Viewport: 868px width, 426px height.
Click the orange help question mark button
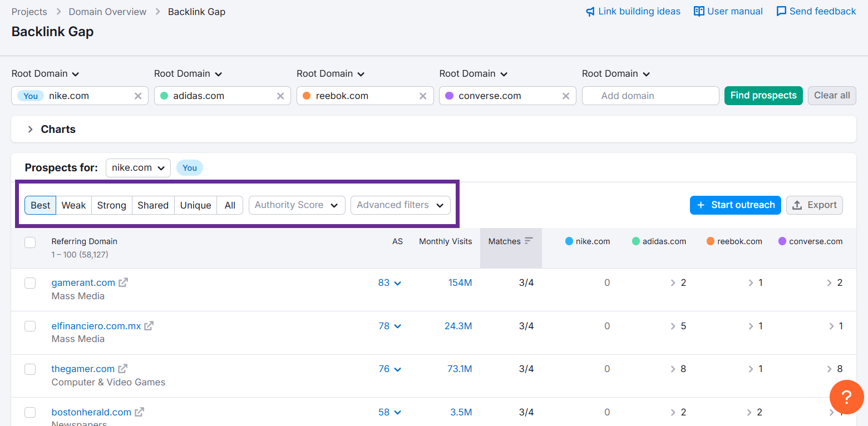[846, 397]
